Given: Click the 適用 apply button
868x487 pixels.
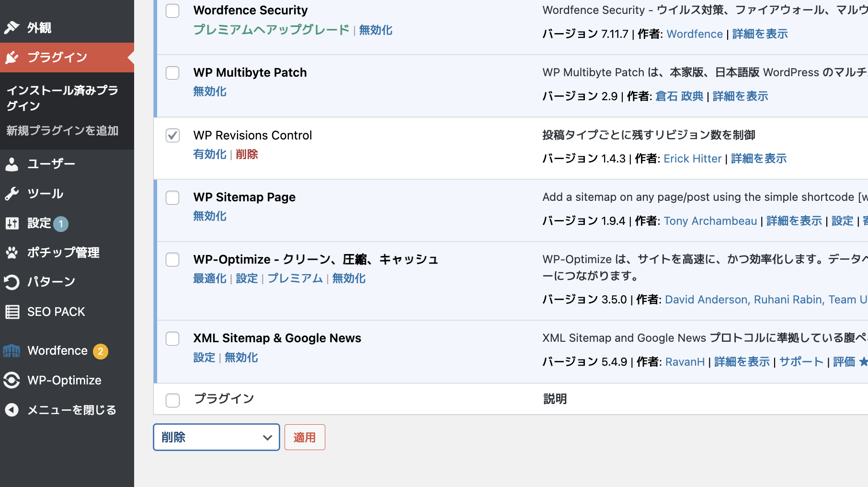Looking at the screenshot, I should [x=305, y=437].
